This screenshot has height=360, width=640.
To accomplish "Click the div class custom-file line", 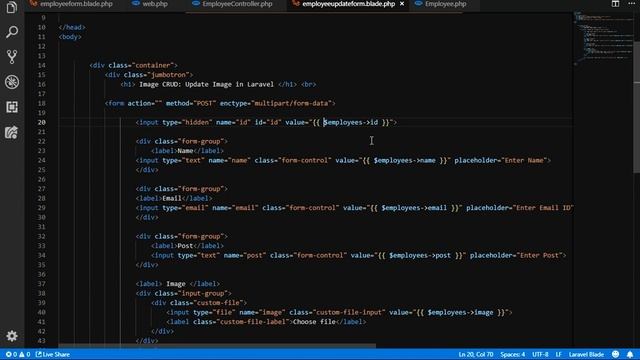I will 199,303.
